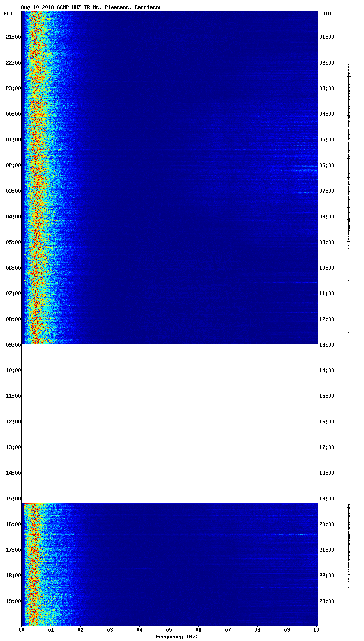This screenshot has width=364, height=641.
Task: Select the 22:00 label on ECT axis
Action: tap(13, 63)
